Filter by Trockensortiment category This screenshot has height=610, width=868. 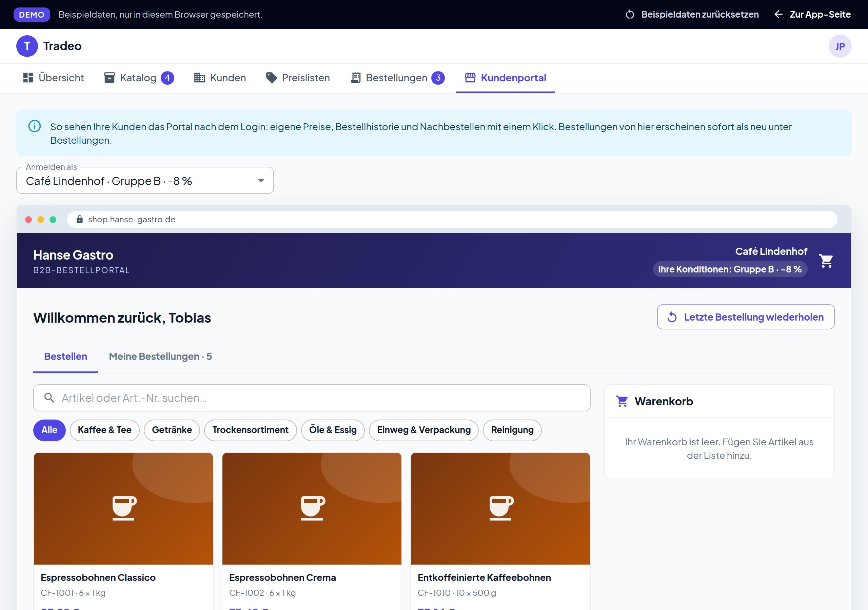(x=250, y=430)
